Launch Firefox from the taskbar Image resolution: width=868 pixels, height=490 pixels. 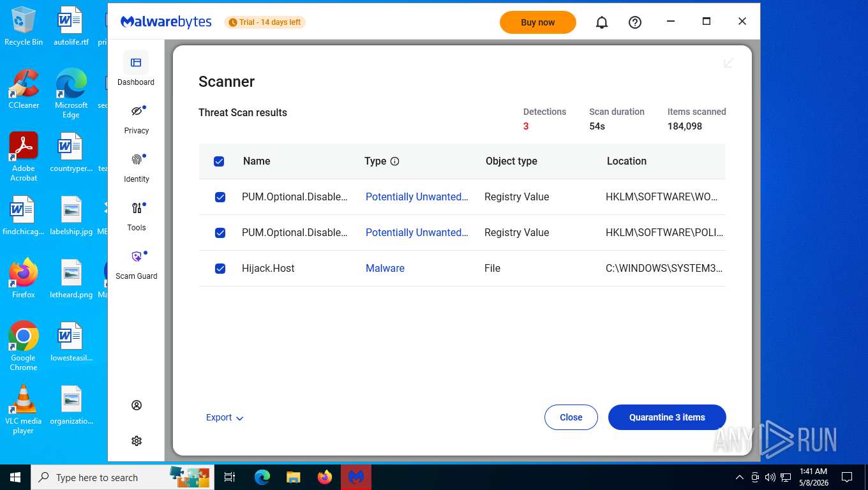click(x=325, y=477)
